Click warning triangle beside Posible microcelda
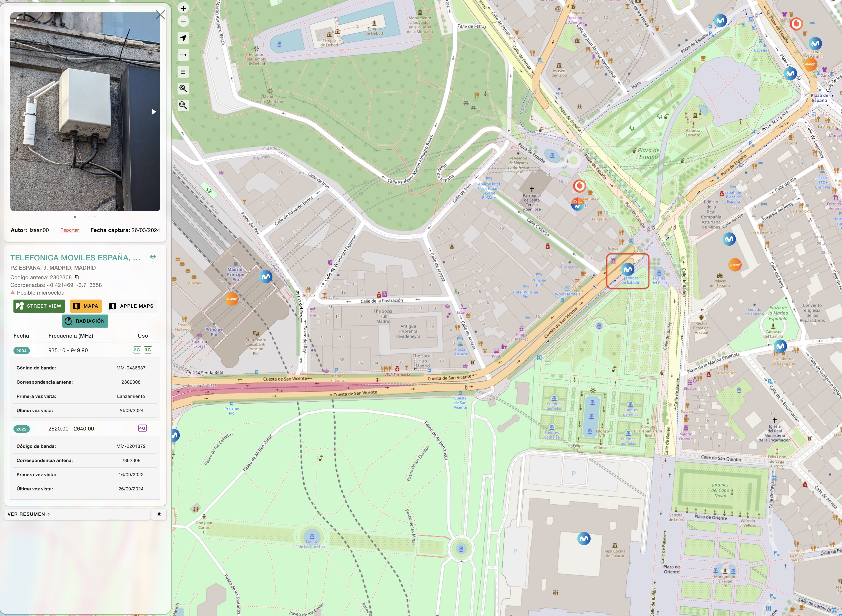The width and height of the screenshot is (842, 616). [13, 293]
